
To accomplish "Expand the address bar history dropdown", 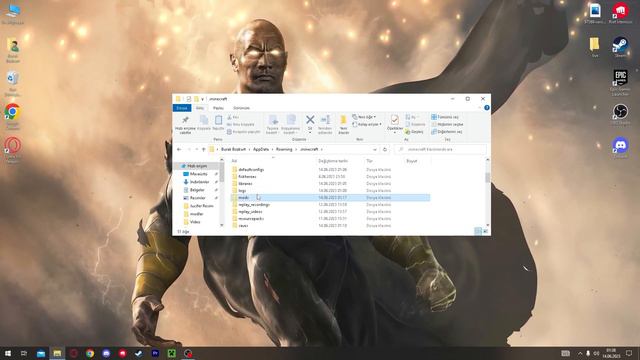I will tap(375, 150).
